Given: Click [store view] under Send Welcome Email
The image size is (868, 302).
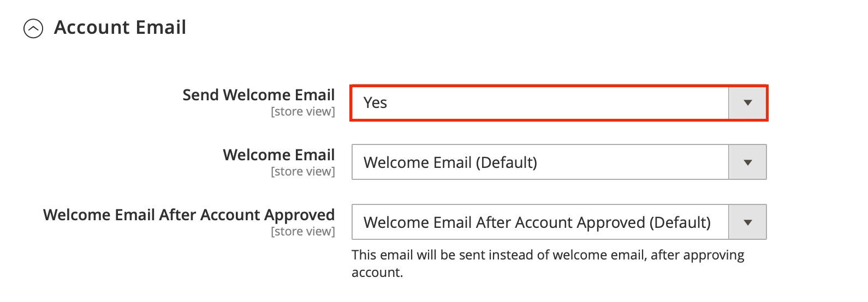Looking at the screenshot, I should (x=303, y=112).
